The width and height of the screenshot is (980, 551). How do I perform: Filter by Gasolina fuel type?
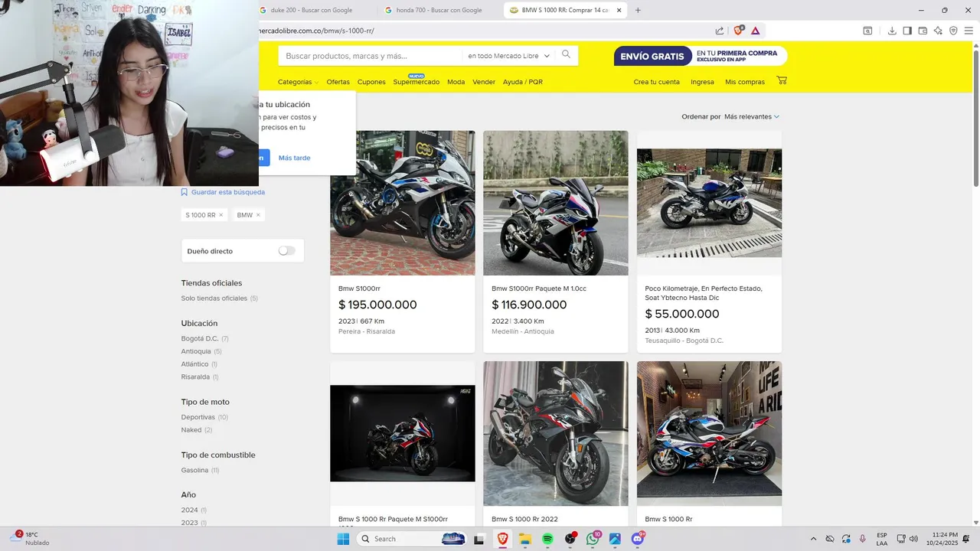click(x=194, y=470)
